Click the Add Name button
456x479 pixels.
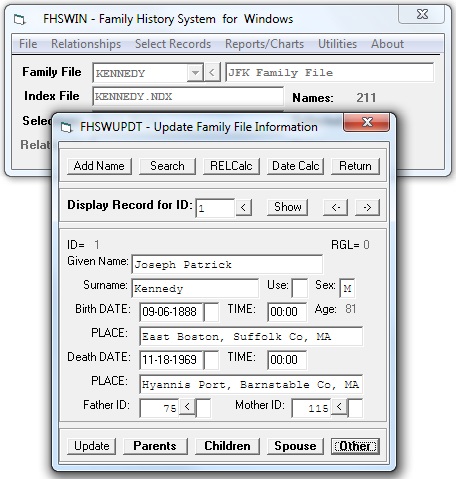[99, 166]
